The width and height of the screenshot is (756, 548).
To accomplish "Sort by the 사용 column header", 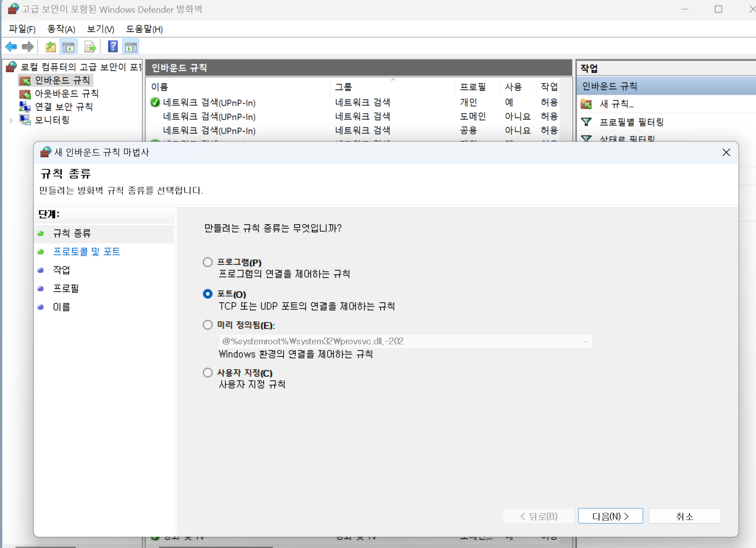I will [x=518, y=86].
